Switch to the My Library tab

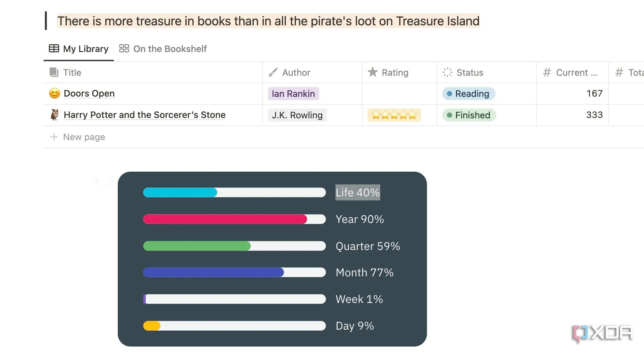pos(79,49)
